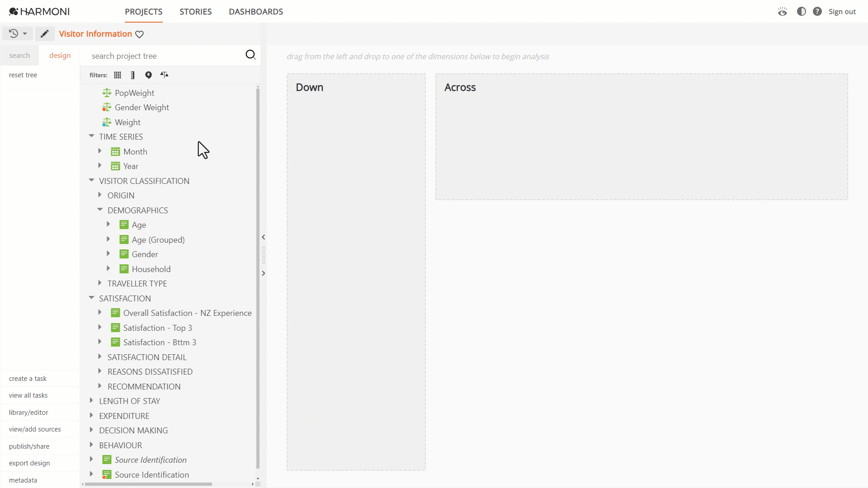868x488 pixels.
Task: Switch to the DASHBOARDS tab
Action: (x=256, y=12)
